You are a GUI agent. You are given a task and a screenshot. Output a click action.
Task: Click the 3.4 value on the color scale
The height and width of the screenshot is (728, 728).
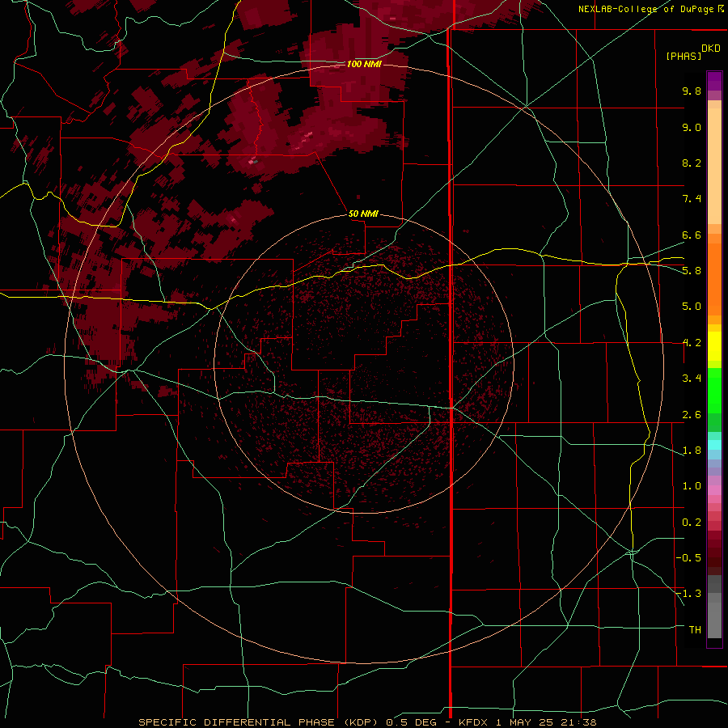tap(692, 379)
